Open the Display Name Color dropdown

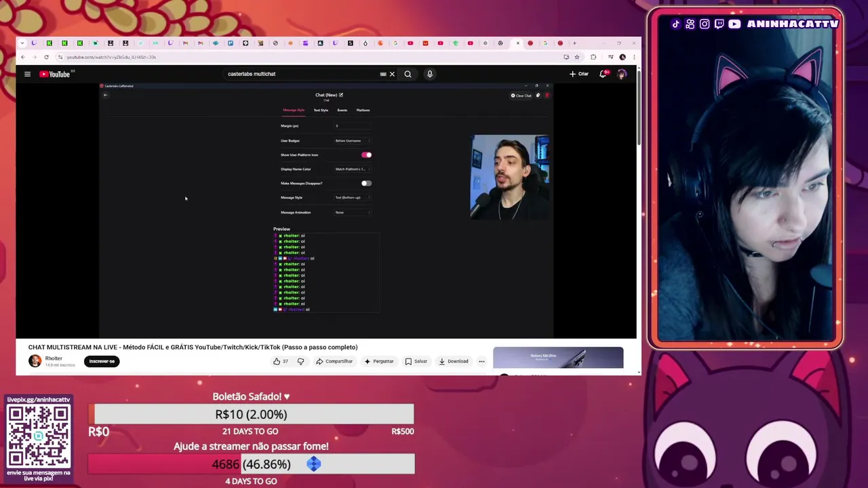[353, 169]
